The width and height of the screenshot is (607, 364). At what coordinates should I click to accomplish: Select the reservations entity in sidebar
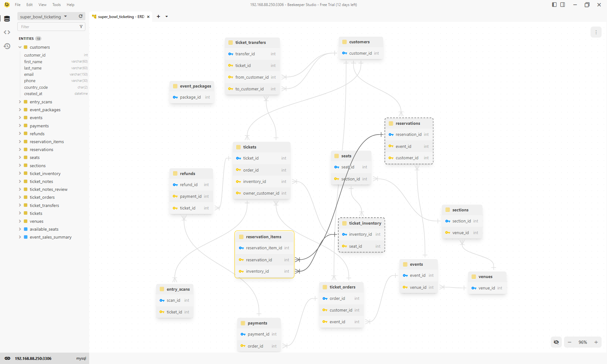click(x=41, y=149)
